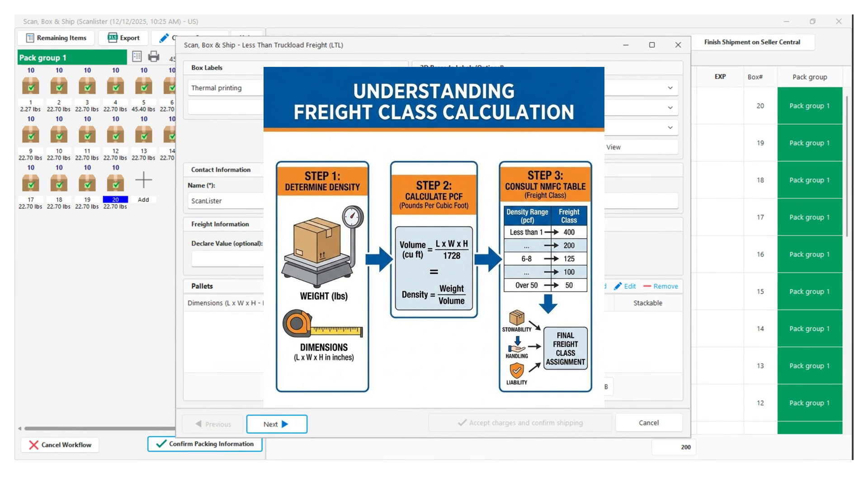Click the blue pencil Edit pallet link
The width and height of the screenshot is (868, 488).
tap(625, 286)
